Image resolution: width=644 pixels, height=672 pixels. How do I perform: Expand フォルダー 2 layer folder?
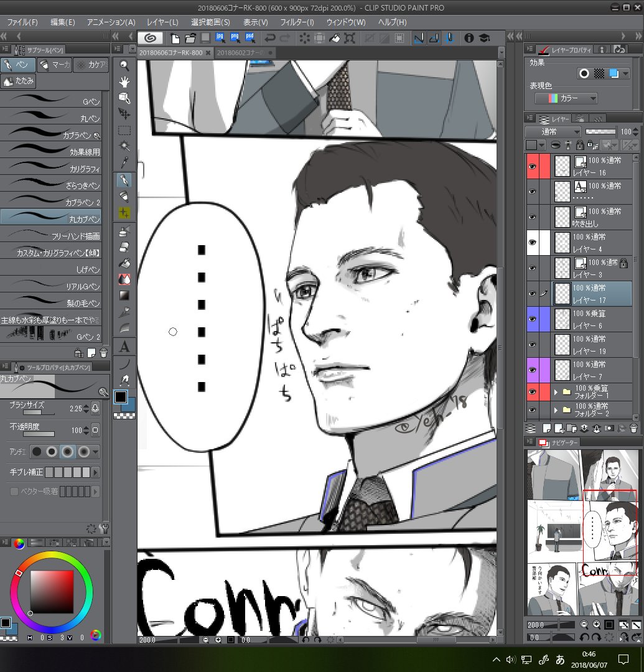[556, 409]
